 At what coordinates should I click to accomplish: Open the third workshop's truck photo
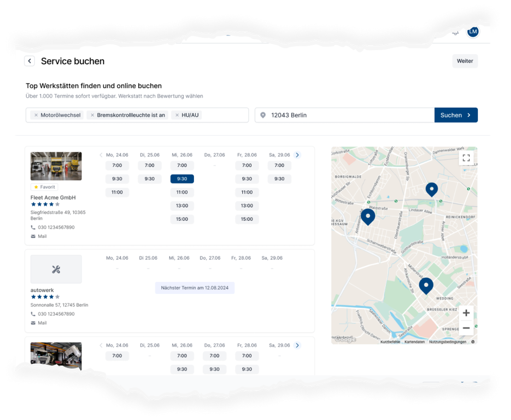56,355
